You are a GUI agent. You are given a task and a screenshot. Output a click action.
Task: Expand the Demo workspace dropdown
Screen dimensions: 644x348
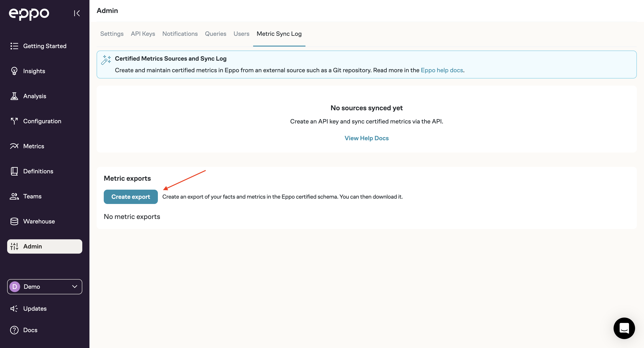pos(74,287)
